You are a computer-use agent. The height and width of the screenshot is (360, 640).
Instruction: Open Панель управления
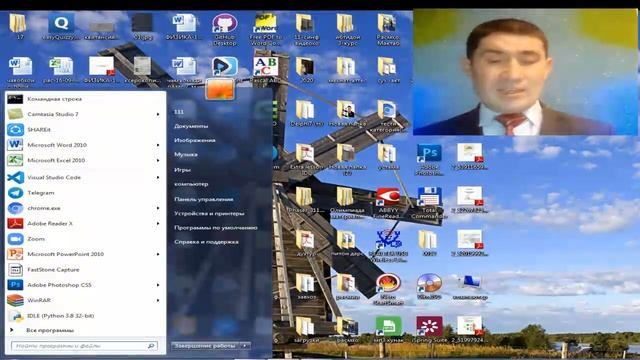pos(204,199)
